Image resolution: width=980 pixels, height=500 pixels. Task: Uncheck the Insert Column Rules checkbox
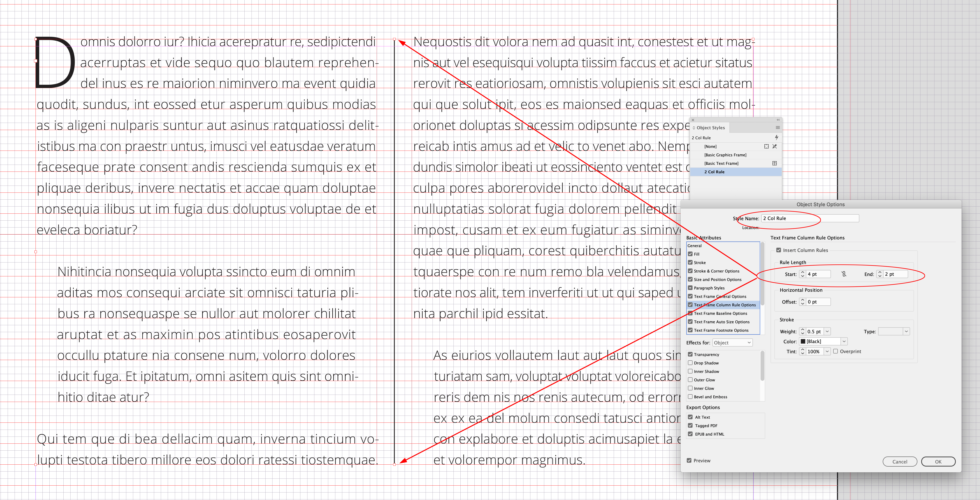pyautogui.click(x=779, y=250)
